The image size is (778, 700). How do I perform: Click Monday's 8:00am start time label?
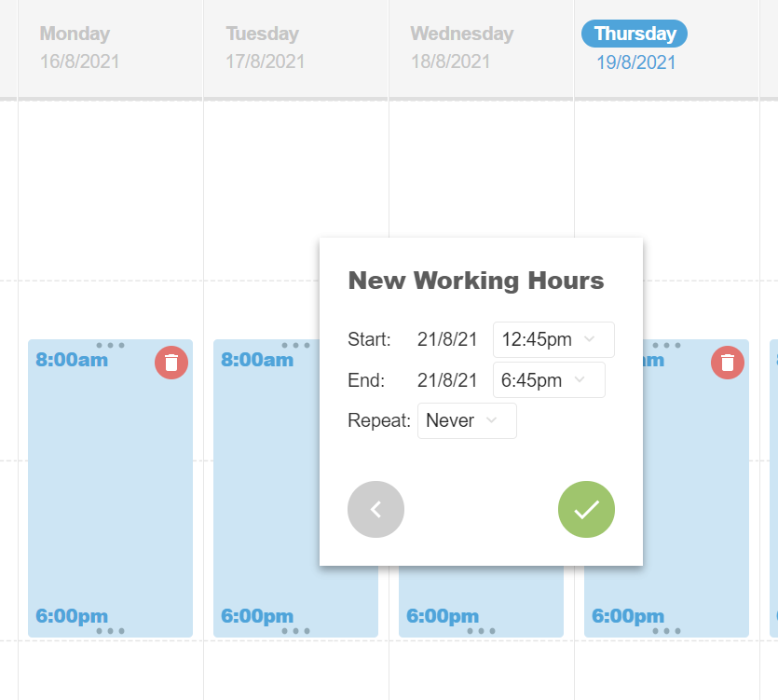pyautogui.click(x=72, y=359)
